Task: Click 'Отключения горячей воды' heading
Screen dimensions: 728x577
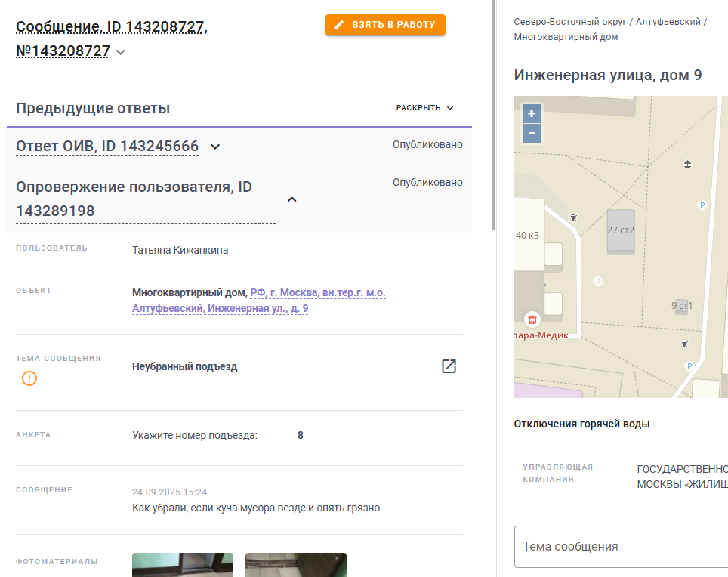Action: (x=581, y=424)
